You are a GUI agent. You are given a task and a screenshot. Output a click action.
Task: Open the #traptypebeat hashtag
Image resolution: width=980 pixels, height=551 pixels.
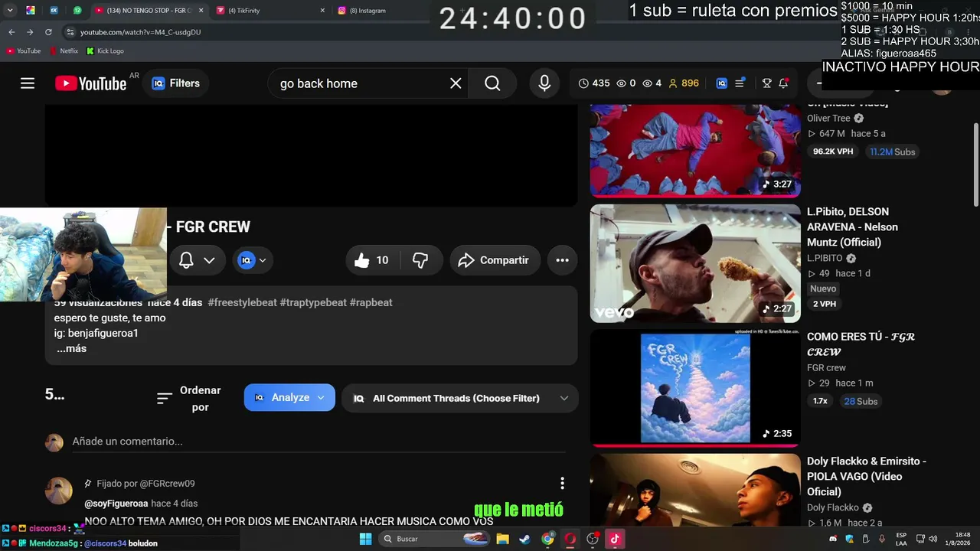pos(313,302)
